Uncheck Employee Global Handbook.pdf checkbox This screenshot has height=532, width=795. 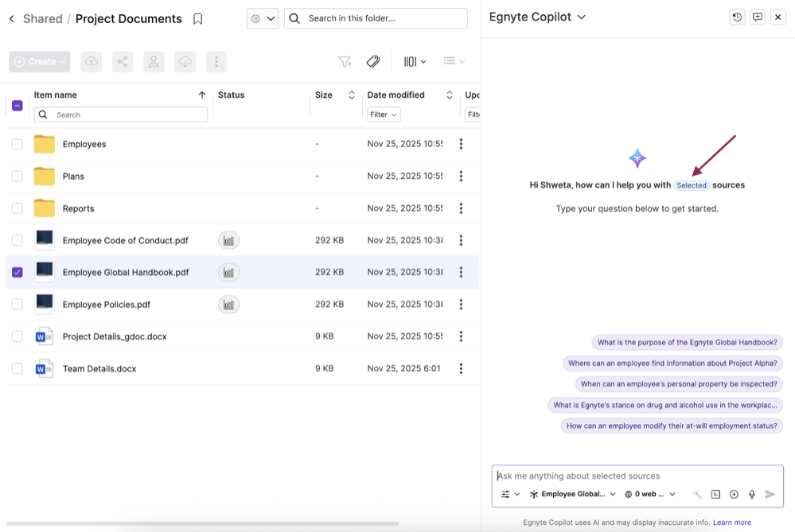pos(18,272)
